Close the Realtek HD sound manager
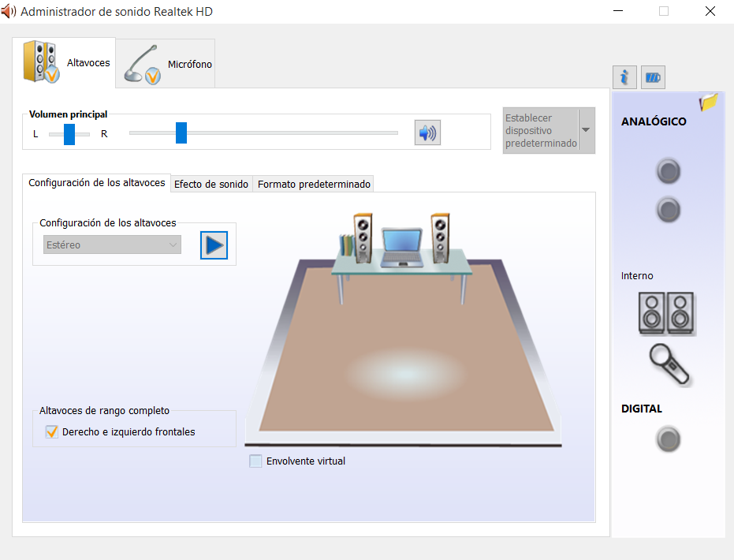 710,11
